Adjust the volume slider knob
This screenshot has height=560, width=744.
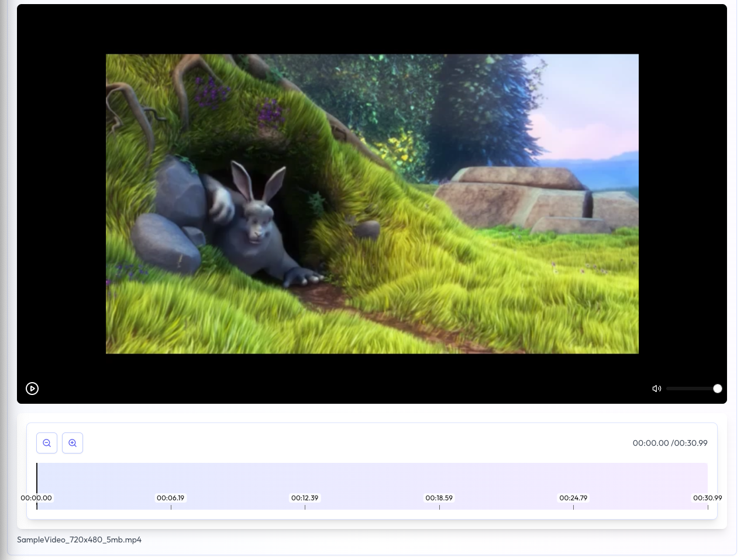(x=718, y=389)
